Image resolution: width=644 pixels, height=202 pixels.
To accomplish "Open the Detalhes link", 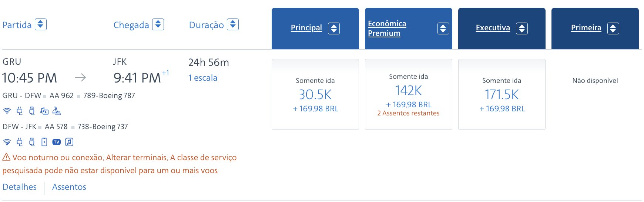I will [x=20, y=187].
